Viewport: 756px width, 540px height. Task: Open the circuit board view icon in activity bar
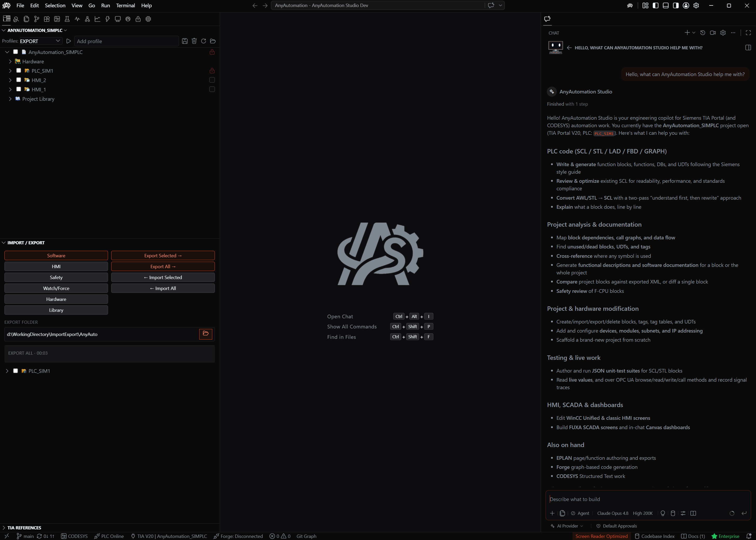point(57,19)
